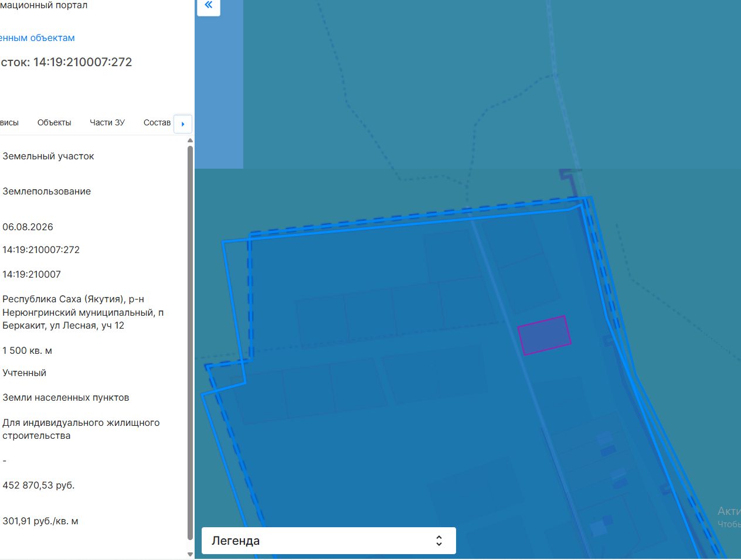Click the cadastral cost 452 870,53 руб.
Image resolution: width=741 pixels, height=560 pixels.
click(39, 485)
